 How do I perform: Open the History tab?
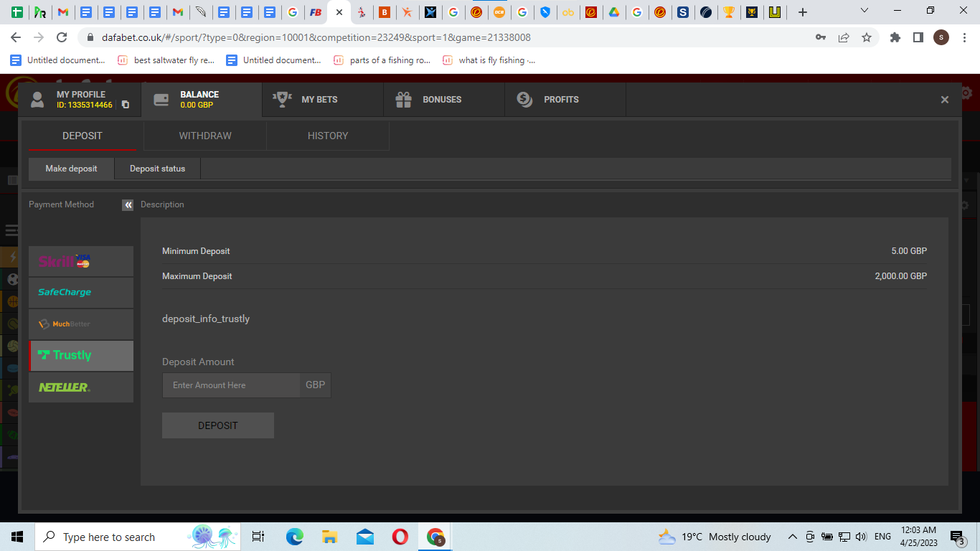328,136
